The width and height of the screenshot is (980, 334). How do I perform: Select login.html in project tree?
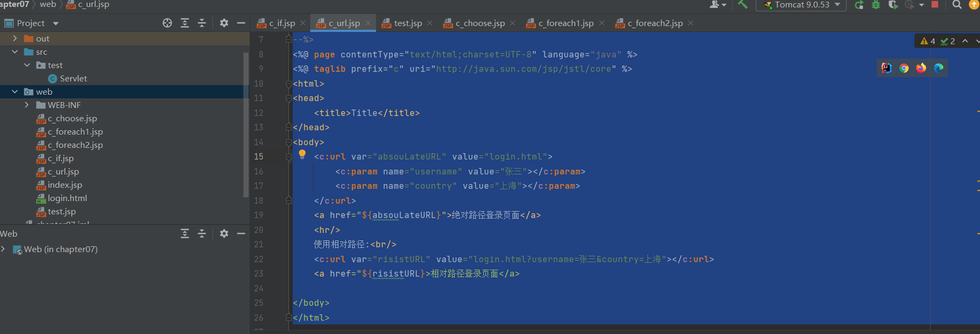[x=67, y=198]
